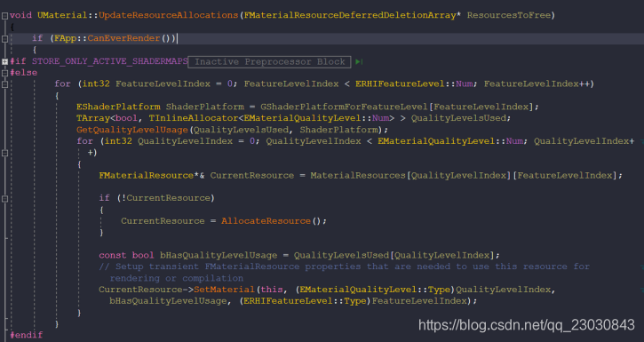Click the GShaderPlatformForFeatureLevel array name

(344, 107)
